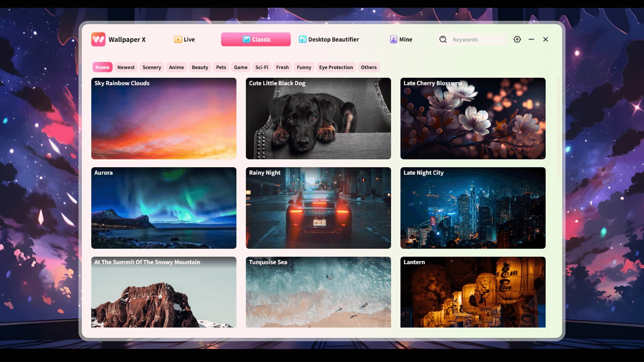
Task: Switch to the Newest category tab
Action: click(126, 67)
